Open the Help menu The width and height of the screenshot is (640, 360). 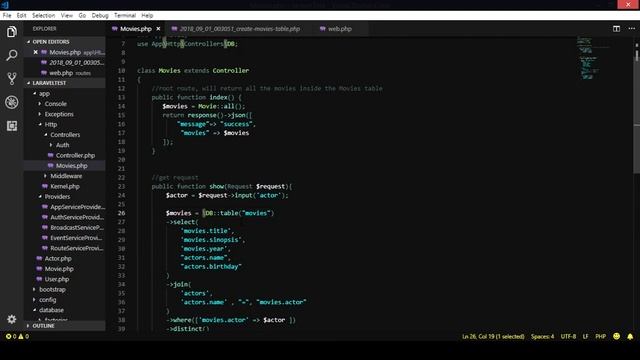point(147,16)
